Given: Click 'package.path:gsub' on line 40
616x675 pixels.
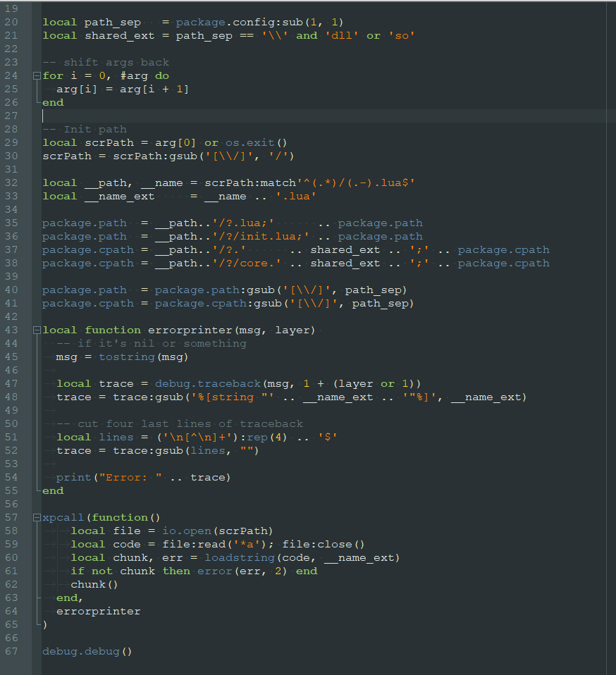Looking at the screenshot, I should [x=214, y=290].
